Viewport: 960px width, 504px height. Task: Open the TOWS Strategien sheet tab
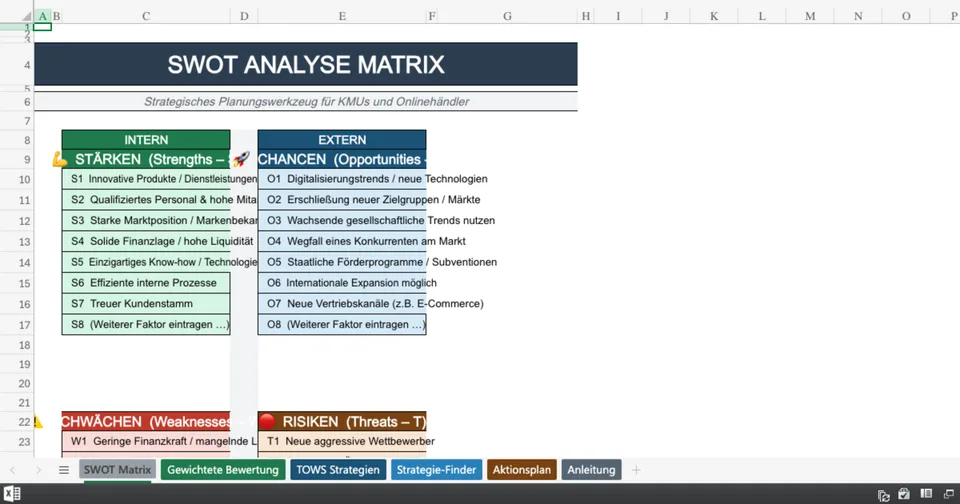[338, 470]
